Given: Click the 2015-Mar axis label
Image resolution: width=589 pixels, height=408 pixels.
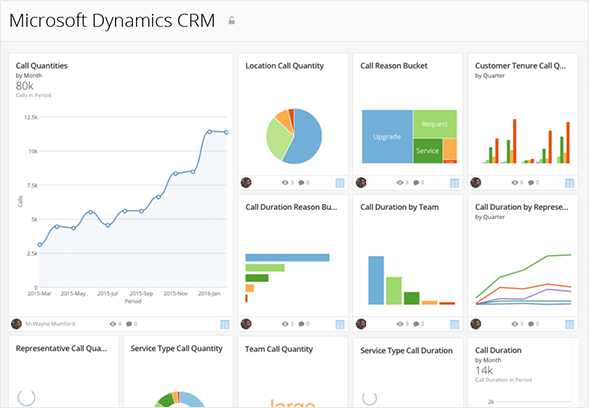Looking at the screenshot, I should pos(39,293).
